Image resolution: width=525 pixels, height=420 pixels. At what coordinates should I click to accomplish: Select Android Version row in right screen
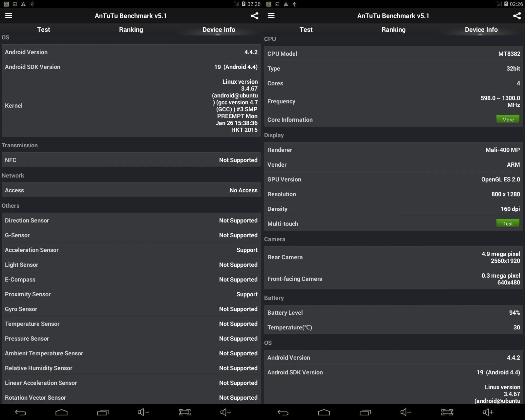click(x=393, y=357)
